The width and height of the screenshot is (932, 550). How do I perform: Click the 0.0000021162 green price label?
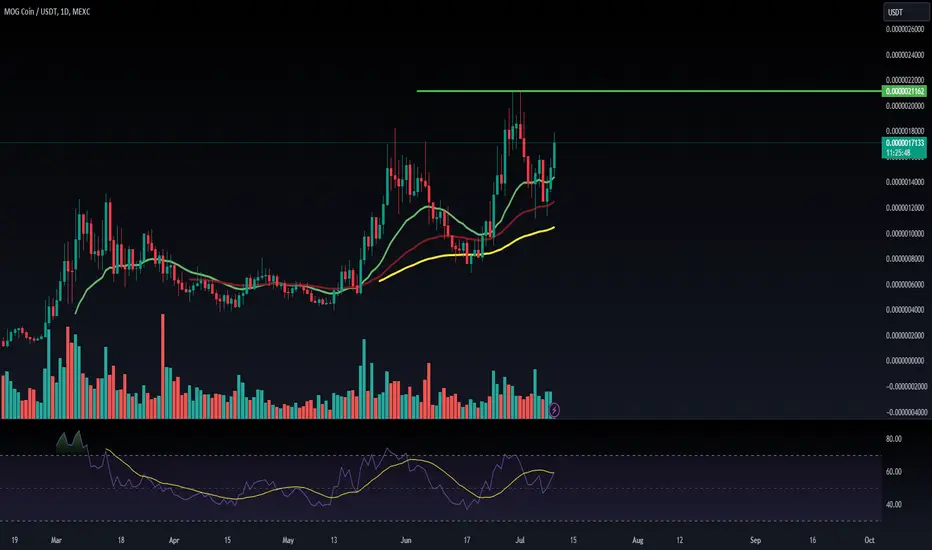click(x=905, y=91)
